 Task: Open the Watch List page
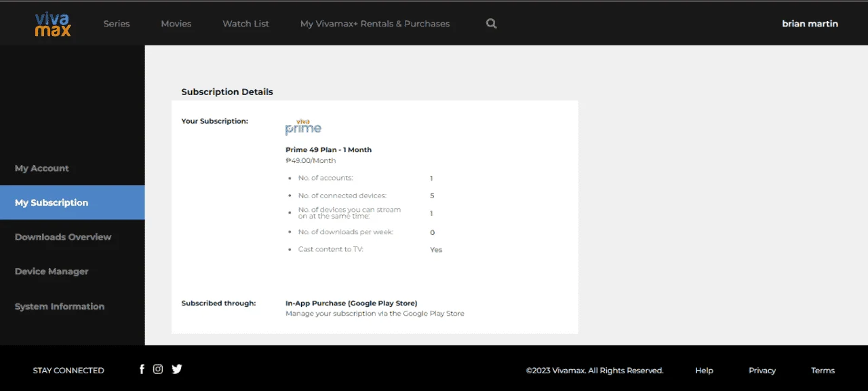click(245, 24)
